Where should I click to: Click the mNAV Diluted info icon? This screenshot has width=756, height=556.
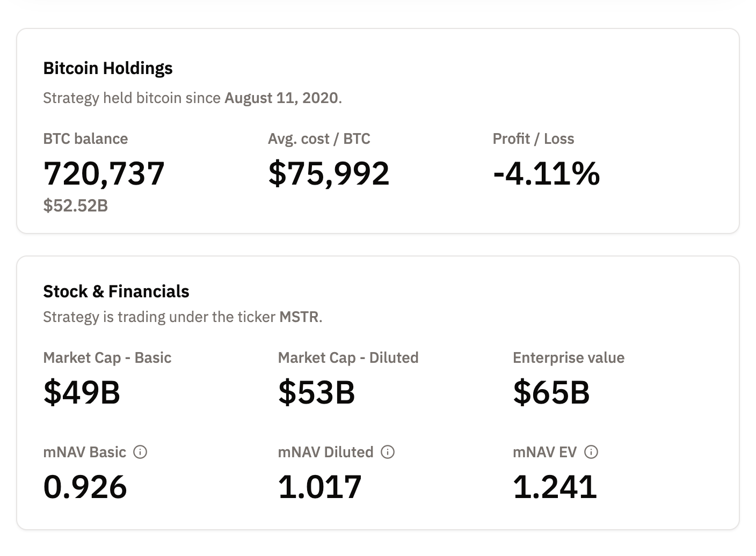[x=388, y=452]
